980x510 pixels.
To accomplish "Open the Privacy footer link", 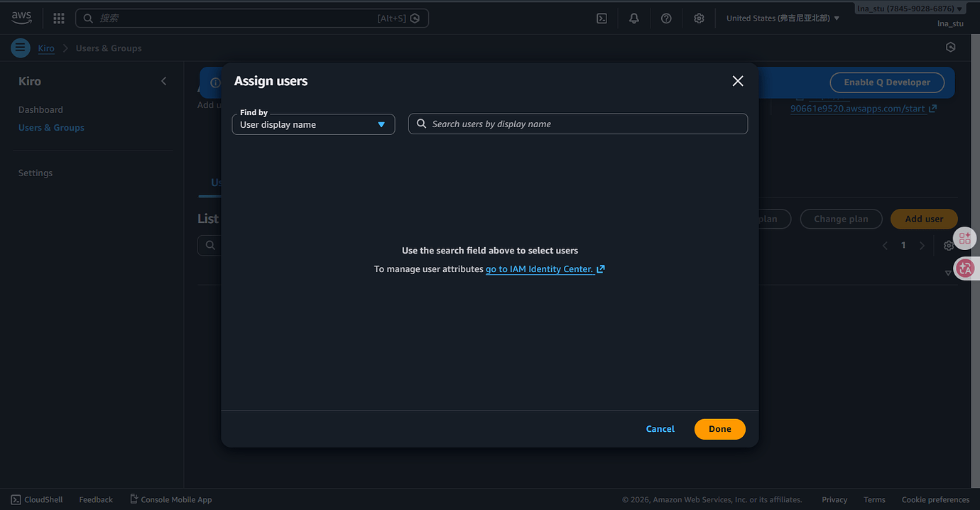I will click(834, 499).
